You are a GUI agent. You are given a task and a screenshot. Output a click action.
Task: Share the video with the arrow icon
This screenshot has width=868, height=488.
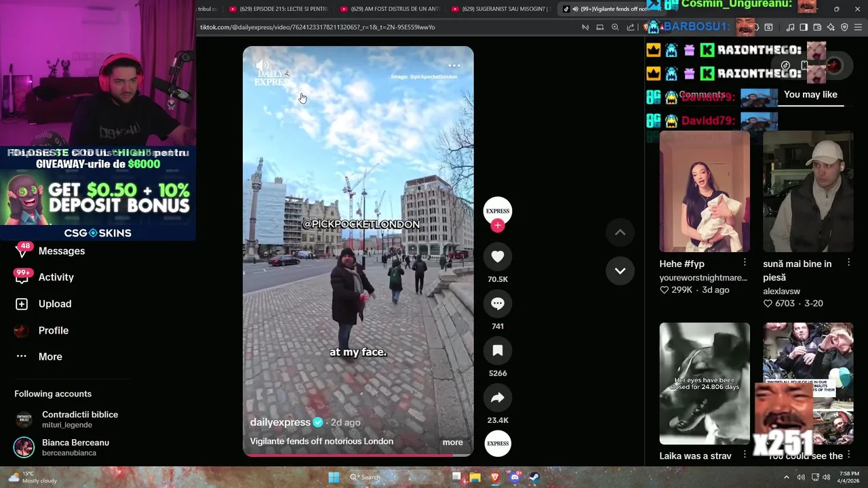498,398
